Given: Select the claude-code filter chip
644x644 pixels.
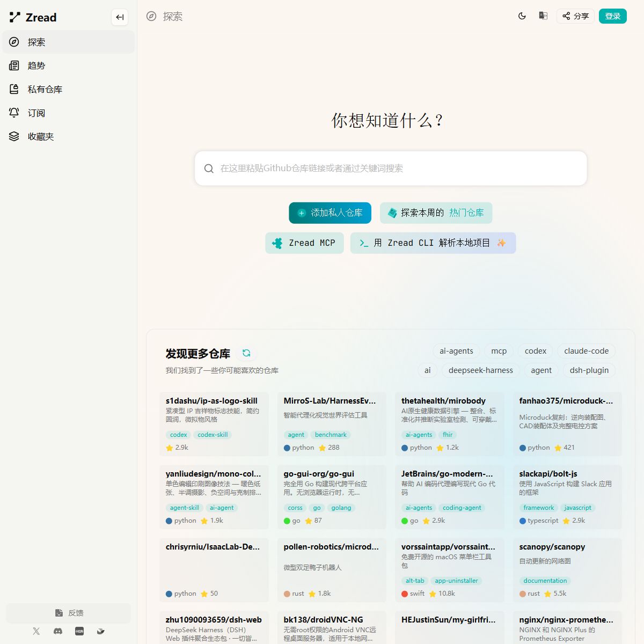Looking at the screenshot, I should [587, 351].
